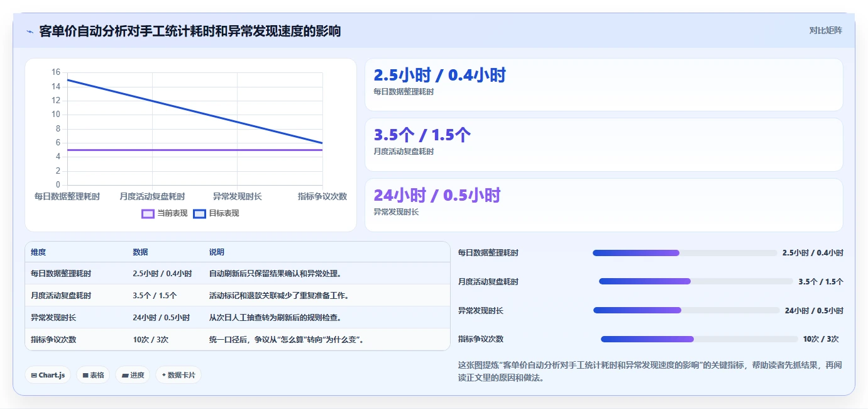This screenshot has width=868, height=409.
Task: Toggle the 目标表现 legend swatch
Action: pos(199,213)
